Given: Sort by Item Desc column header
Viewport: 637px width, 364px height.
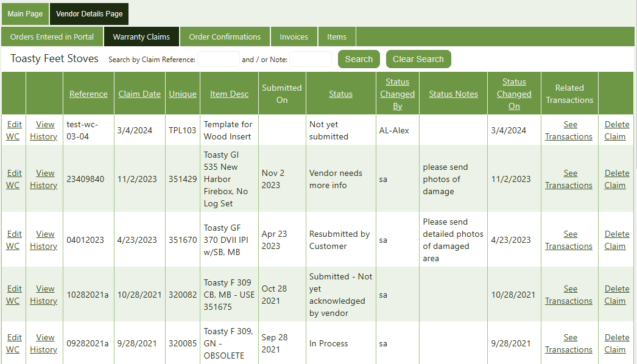Looking at the screenshot, I should [x=229, y=94].
